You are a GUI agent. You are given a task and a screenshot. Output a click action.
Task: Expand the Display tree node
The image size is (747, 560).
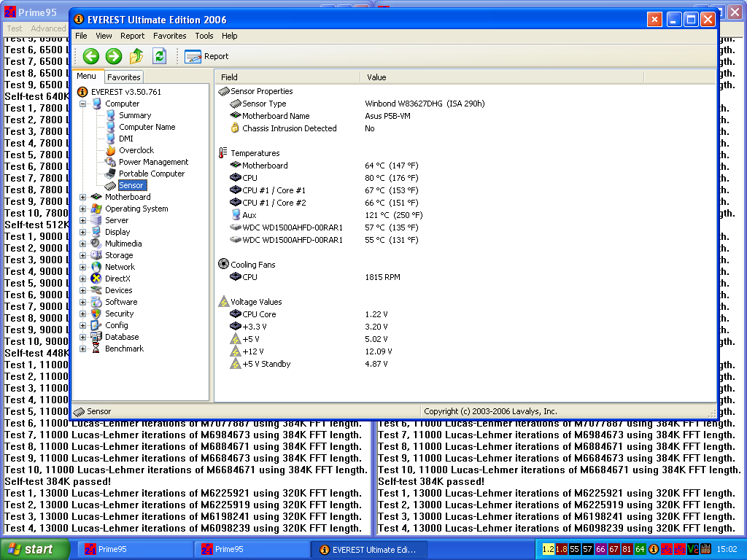pos(83,232)
